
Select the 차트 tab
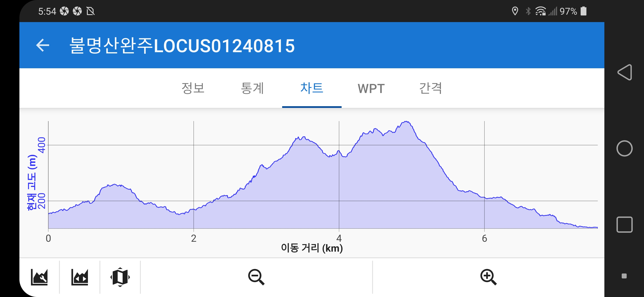(312, 88)
